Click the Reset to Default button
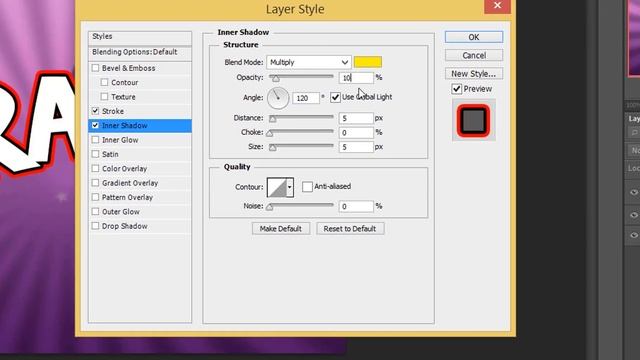 350,229
